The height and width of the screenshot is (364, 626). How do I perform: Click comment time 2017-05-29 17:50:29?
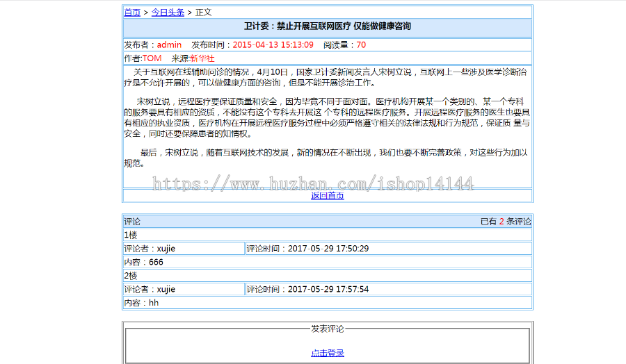tap(328, 249)
